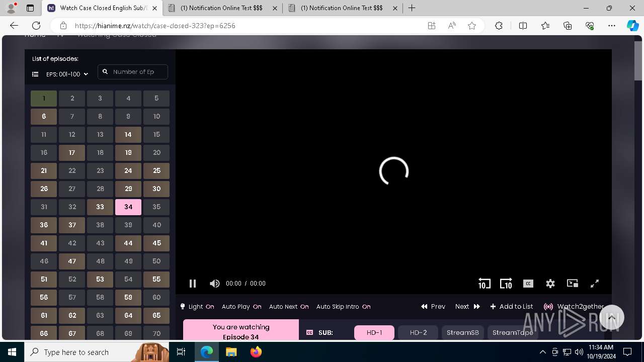The width and height of the screenshot is (644, 362).
Task: Open a new browser tab
Action: [412, 8]
